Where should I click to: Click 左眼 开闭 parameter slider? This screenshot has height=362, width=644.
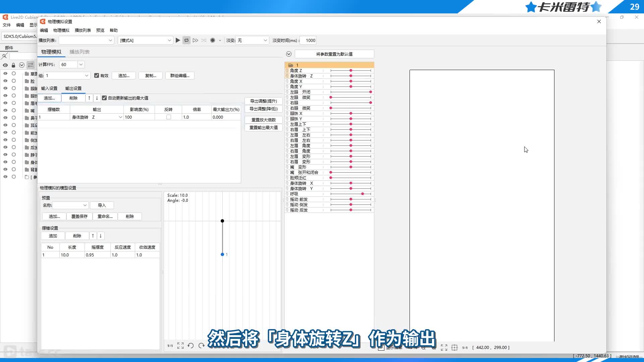click(351, 92)
